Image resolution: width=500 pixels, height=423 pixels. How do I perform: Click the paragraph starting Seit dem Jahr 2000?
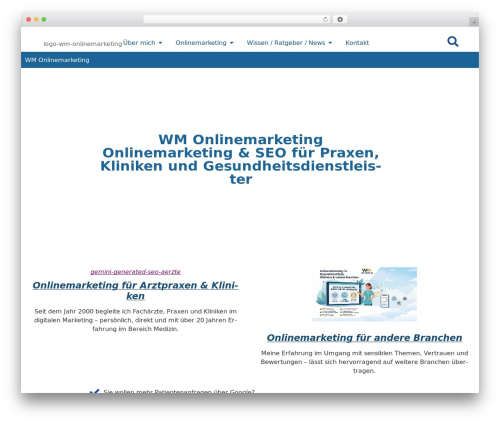click(x=135, y=320)
